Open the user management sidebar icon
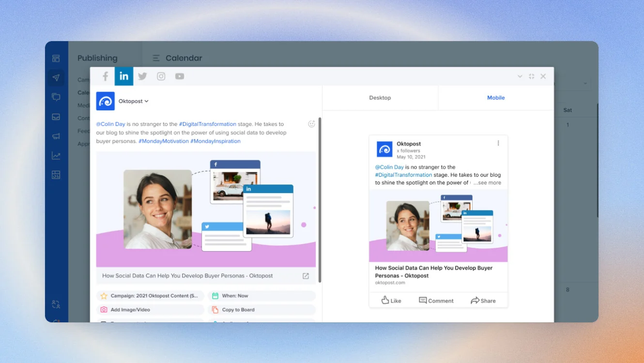This screenshot has width=644, height=363. coord(56,304)
